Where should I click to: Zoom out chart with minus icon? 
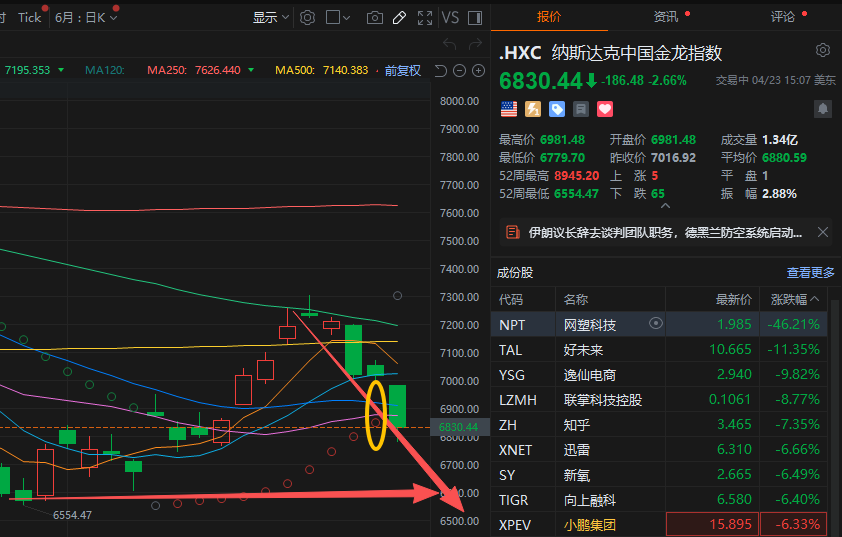[x=459, y=70]
